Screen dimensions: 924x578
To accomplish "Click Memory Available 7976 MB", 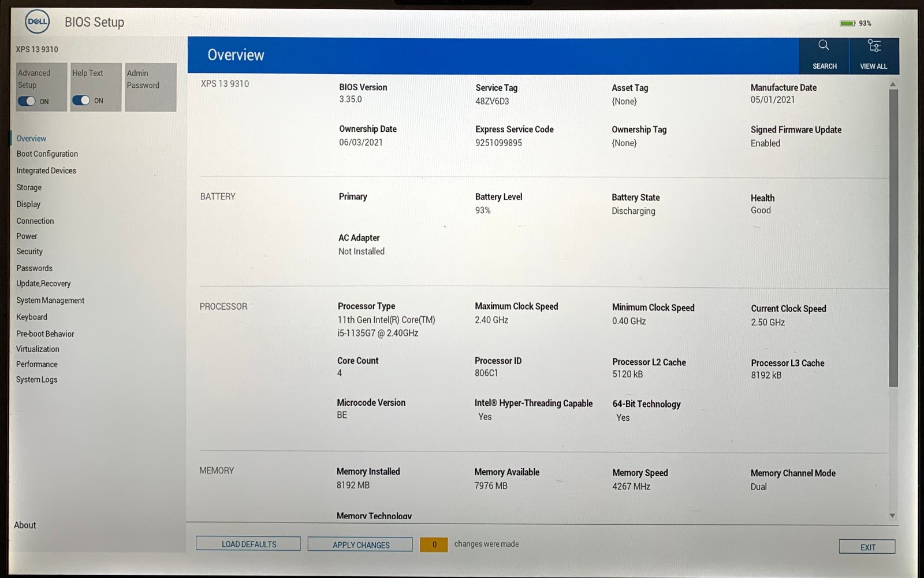I will (x=491, y=486).
